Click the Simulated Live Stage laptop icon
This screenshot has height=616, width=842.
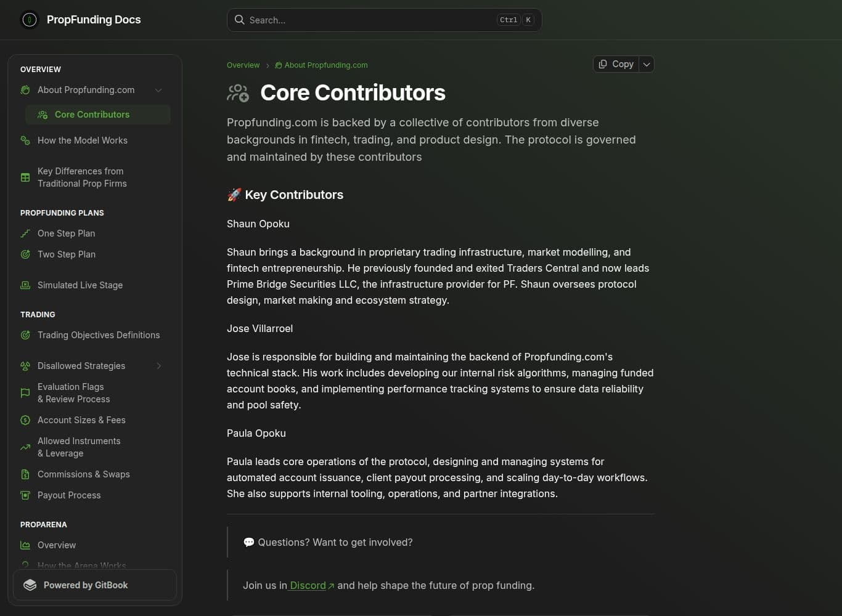(x=25, y=285)
